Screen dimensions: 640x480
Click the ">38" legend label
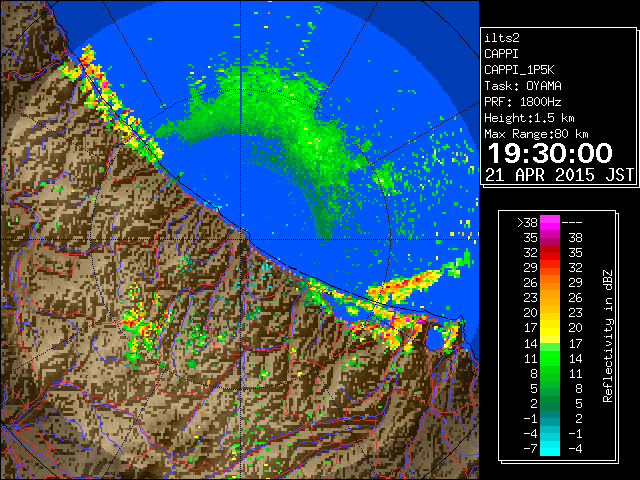[527, 223]
